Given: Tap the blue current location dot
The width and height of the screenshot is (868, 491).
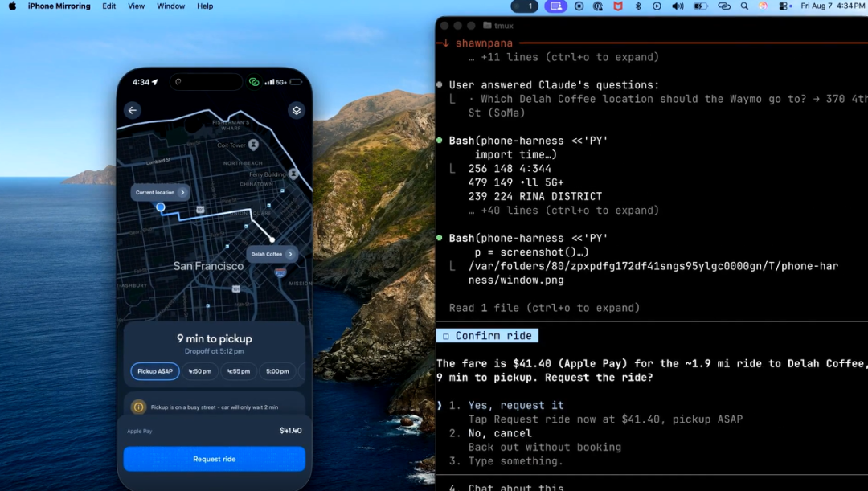Looking at the screenshot, I should tap(161, 207).
